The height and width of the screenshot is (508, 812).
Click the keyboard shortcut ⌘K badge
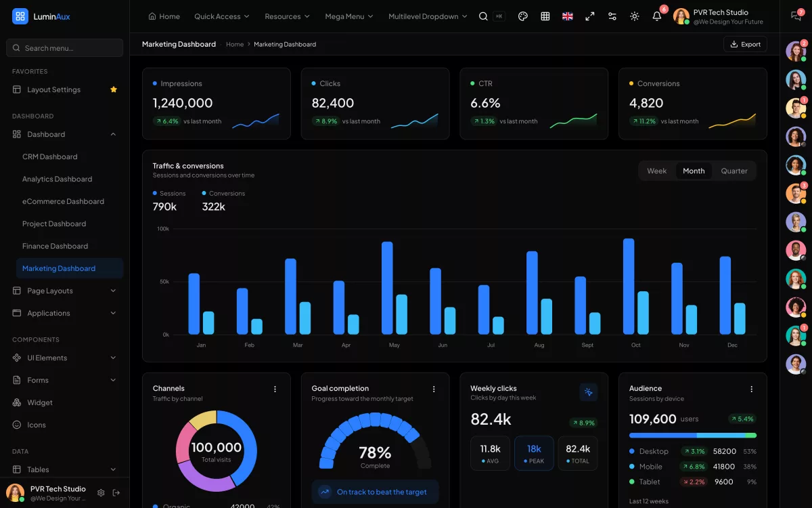(x=499, y=16)
